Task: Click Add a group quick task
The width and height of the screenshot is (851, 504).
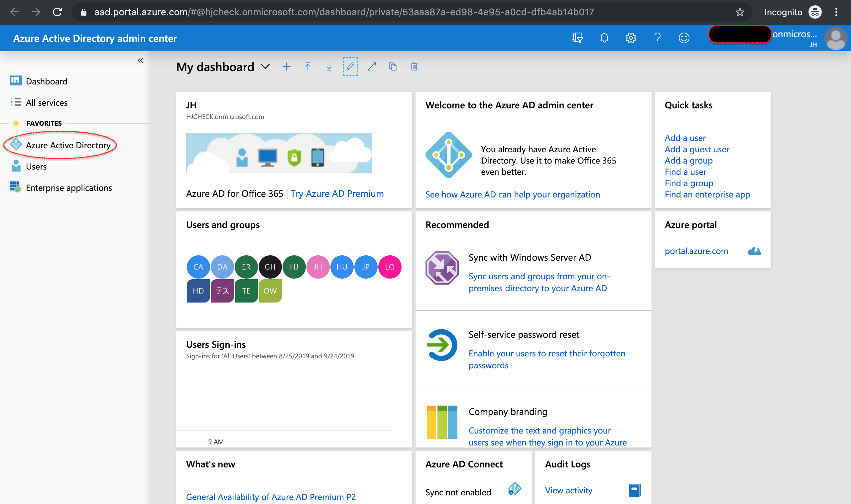Action: (x=688, y=161)
